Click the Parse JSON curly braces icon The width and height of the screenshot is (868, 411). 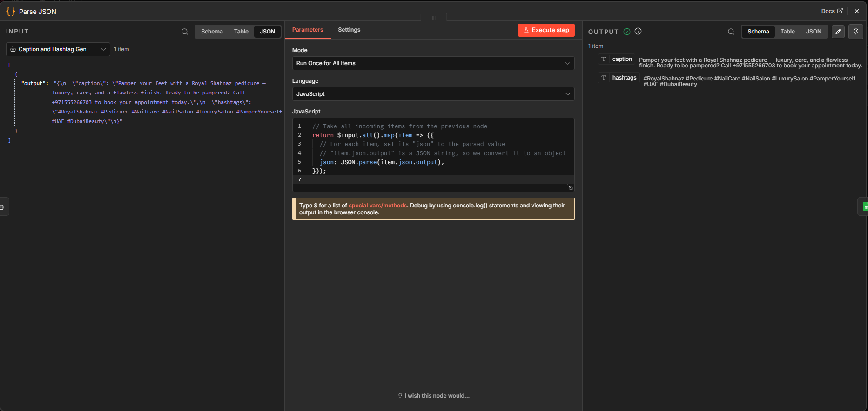click(x=10, y=11)
